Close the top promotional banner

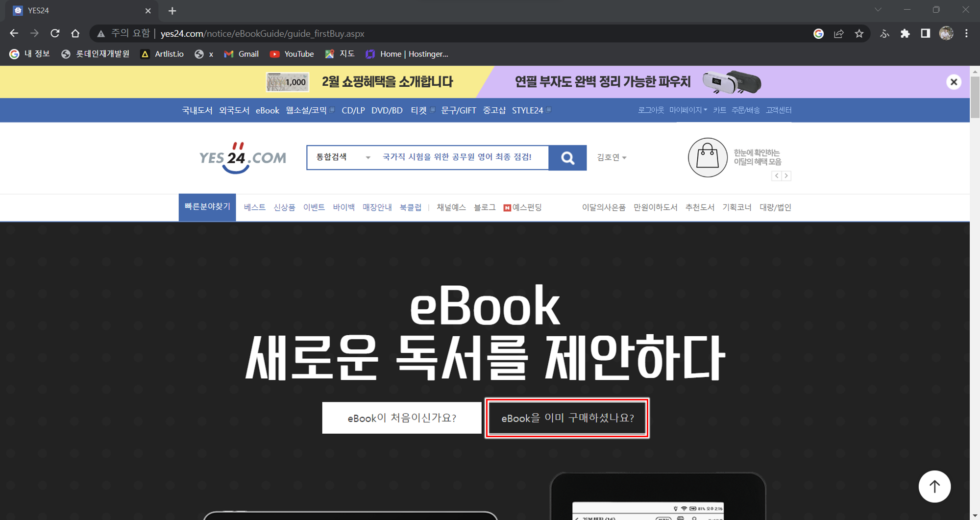coord(954,82)
